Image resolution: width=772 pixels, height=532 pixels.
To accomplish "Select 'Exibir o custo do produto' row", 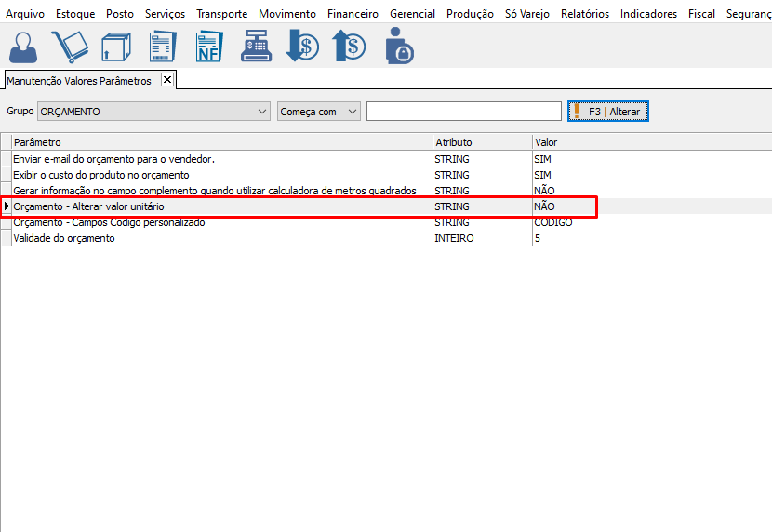I will (x=100, y=175).
